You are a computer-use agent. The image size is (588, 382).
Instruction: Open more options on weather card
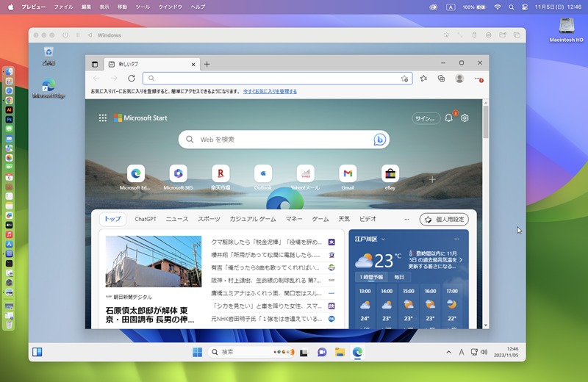(x=456, y=239)
